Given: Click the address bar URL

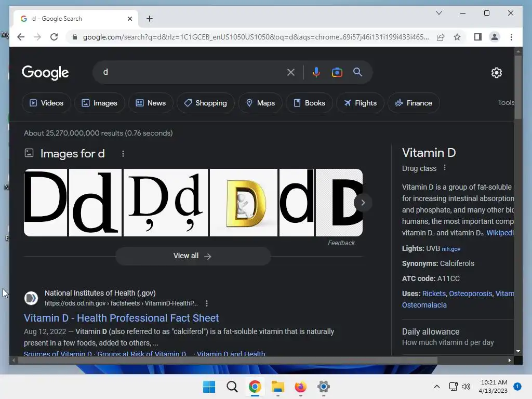Looking at the screenshot, I should point(256,37).
